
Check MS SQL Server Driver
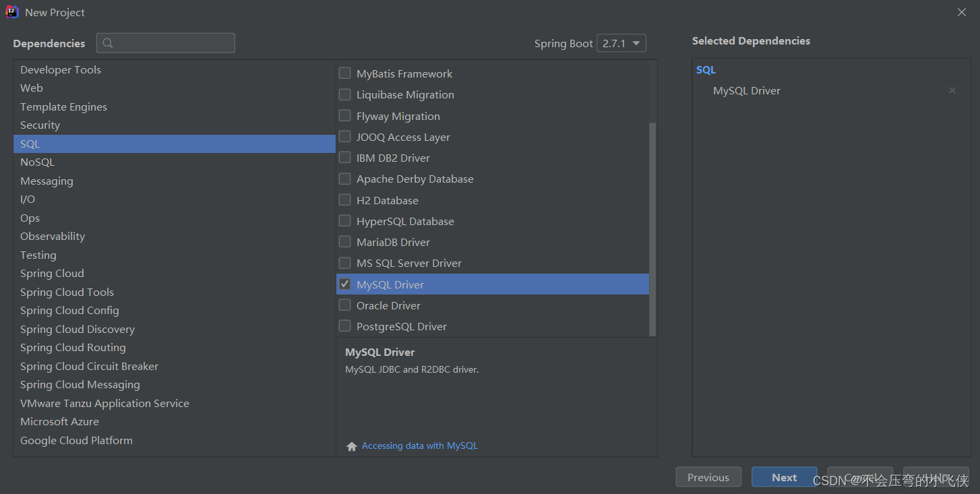pos(344,263)
